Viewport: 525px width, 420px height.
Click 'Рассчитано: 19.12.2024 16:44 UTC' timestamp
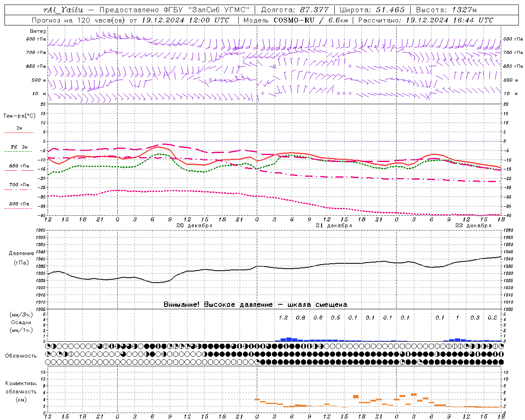pos(426,20)
